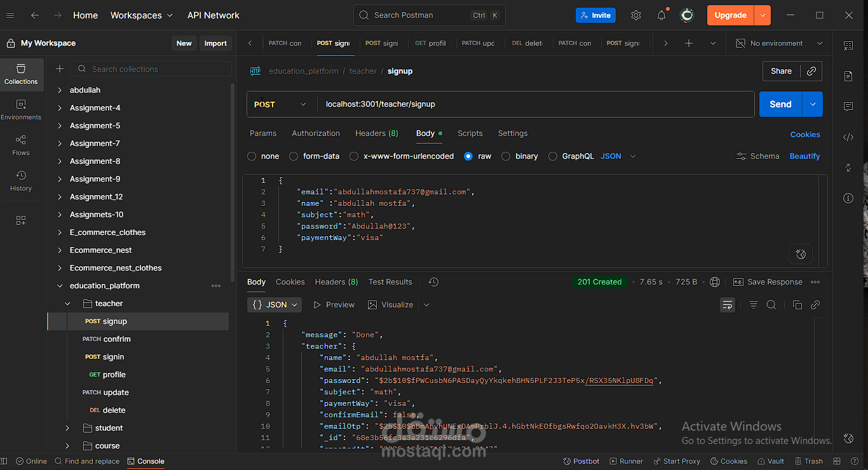Open the Postbot icon in the request editor
This screenshot has width=868, height=470.
pyautogui.click(x=801, y=254)
